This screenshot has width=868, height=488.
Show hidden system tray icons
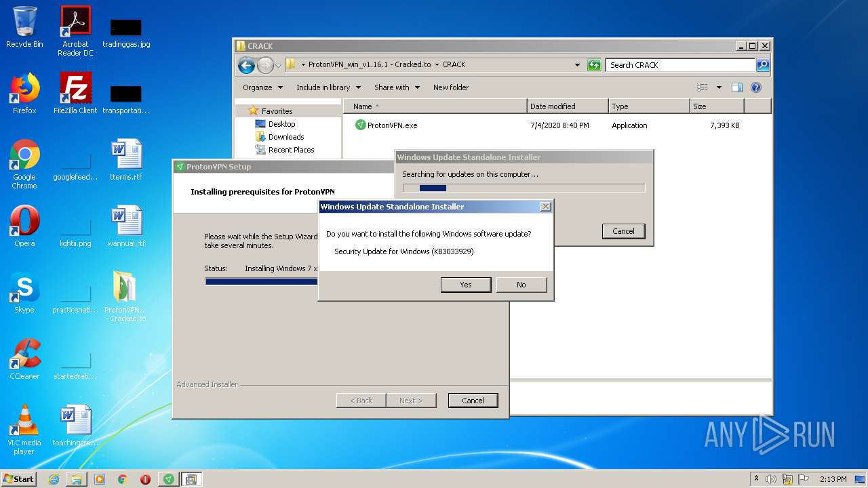[756, 479]
